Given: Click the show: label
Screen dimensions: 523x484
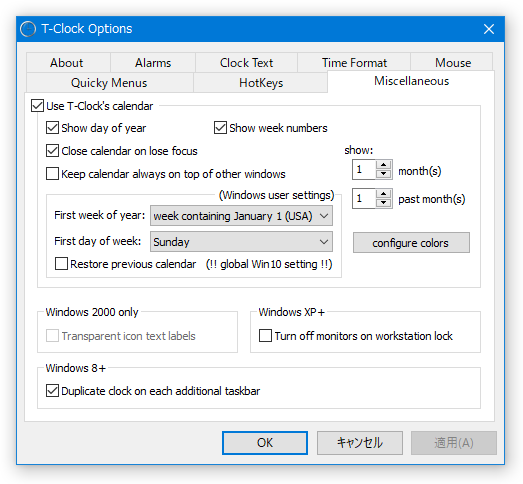Looking at the screenshot, I should tap(359, 150).
